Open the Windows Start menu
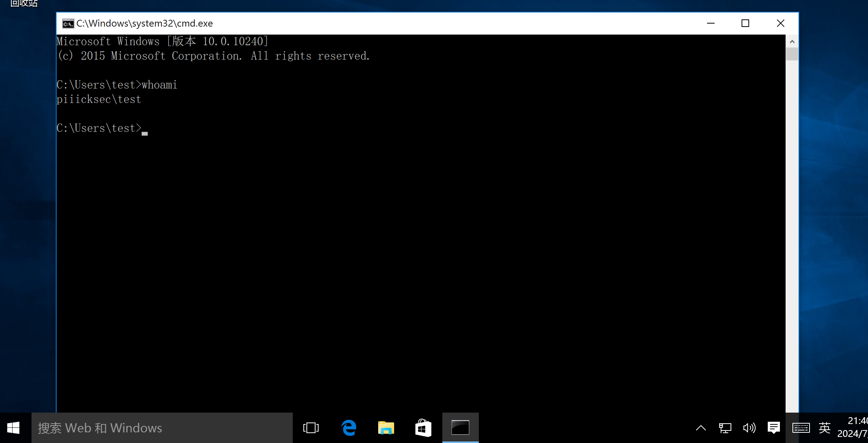This screenshot has height=443, width=868. [14, 428]
